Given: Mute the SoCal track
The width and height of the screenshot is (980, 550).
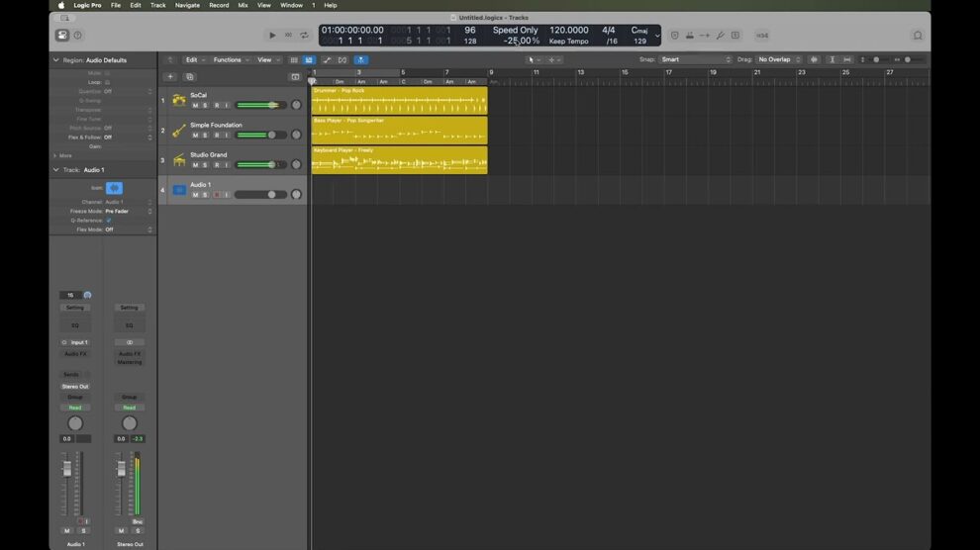Looking at the screenshot, I should (x=195, y=105).
